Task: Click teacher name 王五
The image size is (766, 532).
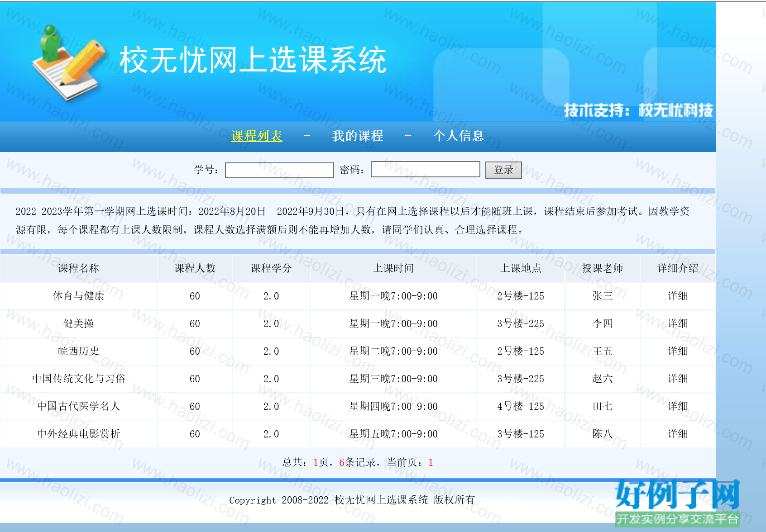Action: tap(603, 351)
